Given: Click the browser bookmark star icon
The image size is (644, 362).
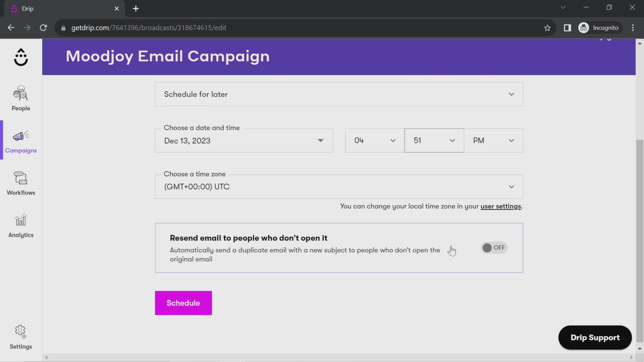Looking at the screenshot, I should (x=548, y=27).
